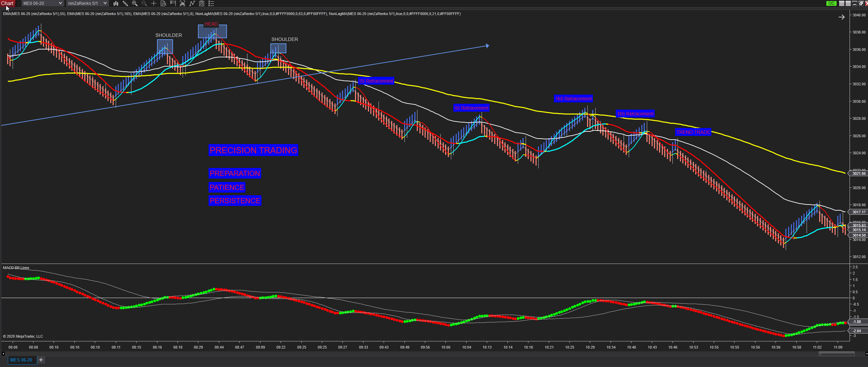Click the scroll left arrow at chart bottom

coord(3,354)
